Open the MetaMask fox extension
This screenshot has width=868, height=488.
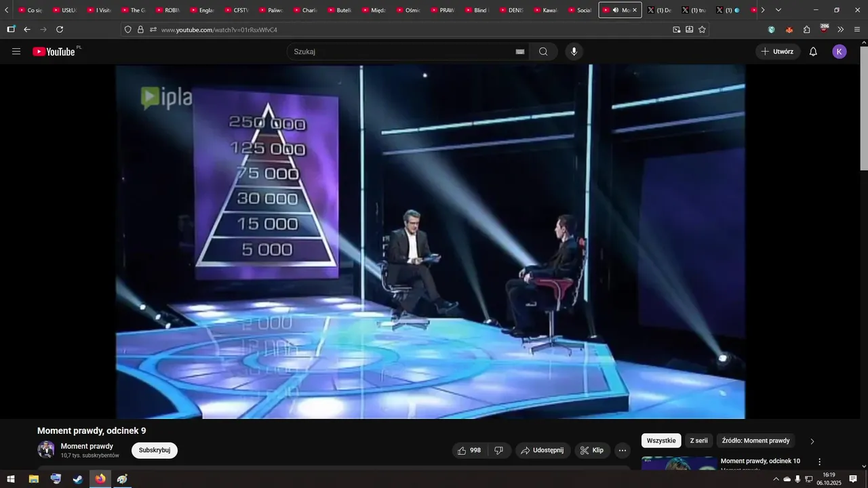tap(789, 30)
